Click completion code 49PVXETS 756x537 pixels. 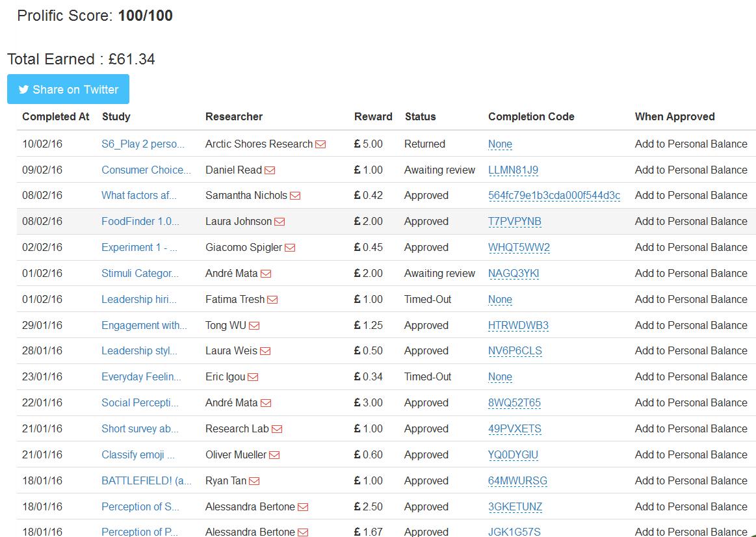(514, 429)
